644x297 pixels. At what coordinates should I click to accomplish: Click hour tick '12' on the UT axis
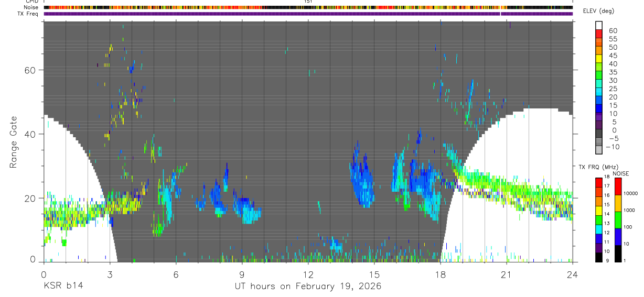pos(308,274)
